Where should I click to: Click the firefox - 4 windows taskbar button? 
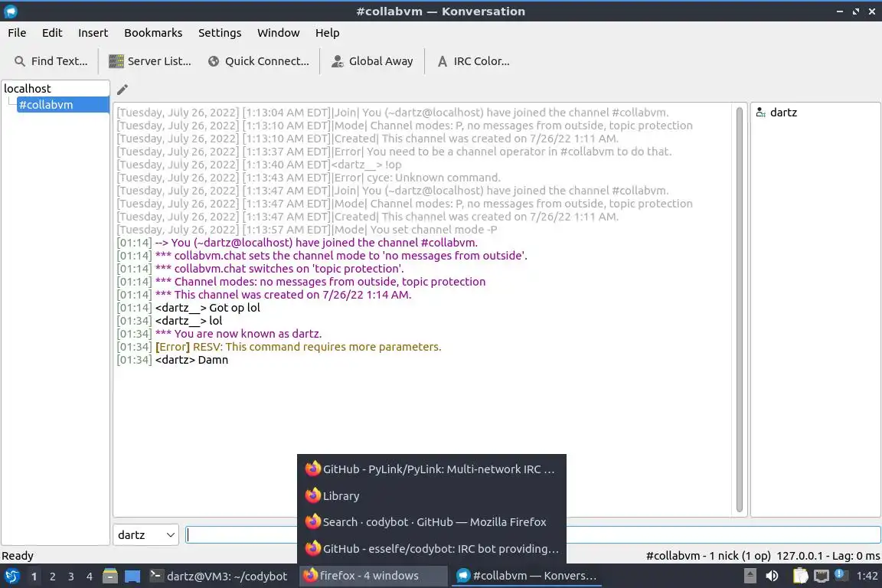[x=373, y=576]
